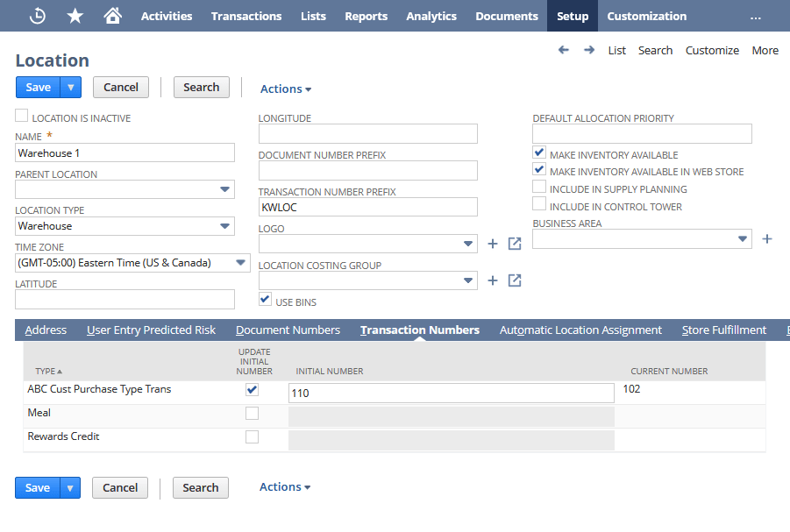
Task: Open the Documents menu
Action: [x=507, y=16]
